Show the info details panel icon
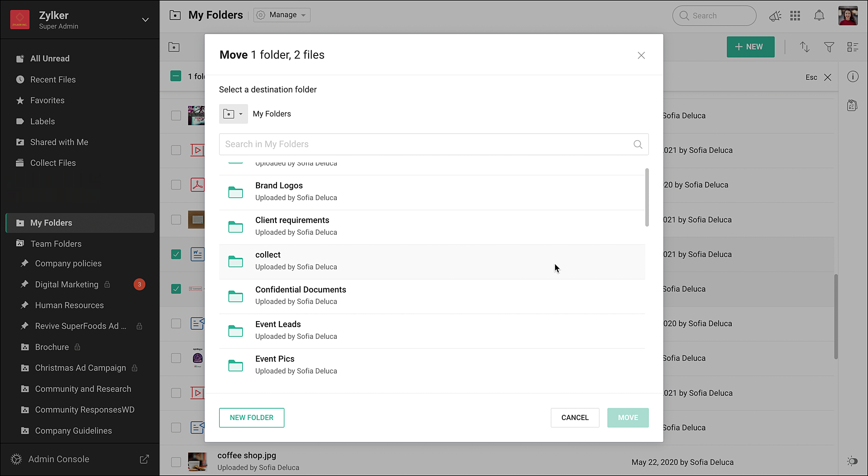The width and height of the screenshot is (868, 476). (852, 77)
